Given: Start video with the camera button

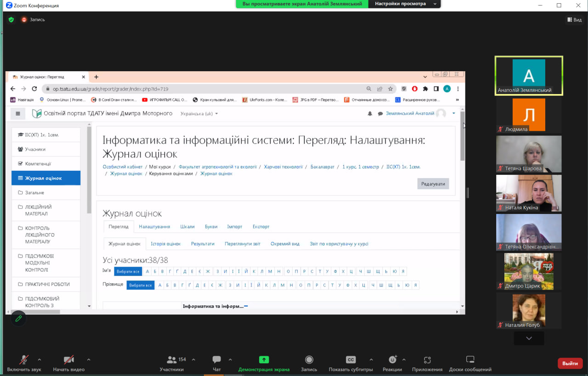Looking at the screenshot, I should coord(69,360).
